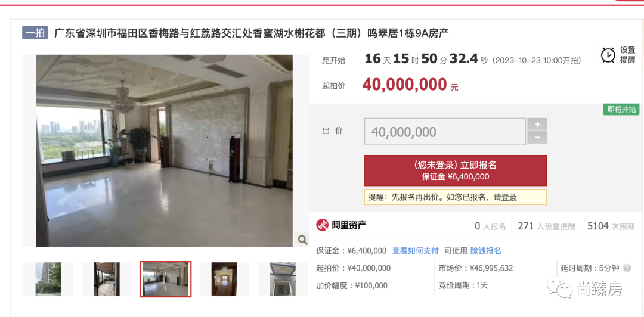Click the 40,000,000 bid price field
The height and width of the screenshot is (317, 644).
(445, 132)
